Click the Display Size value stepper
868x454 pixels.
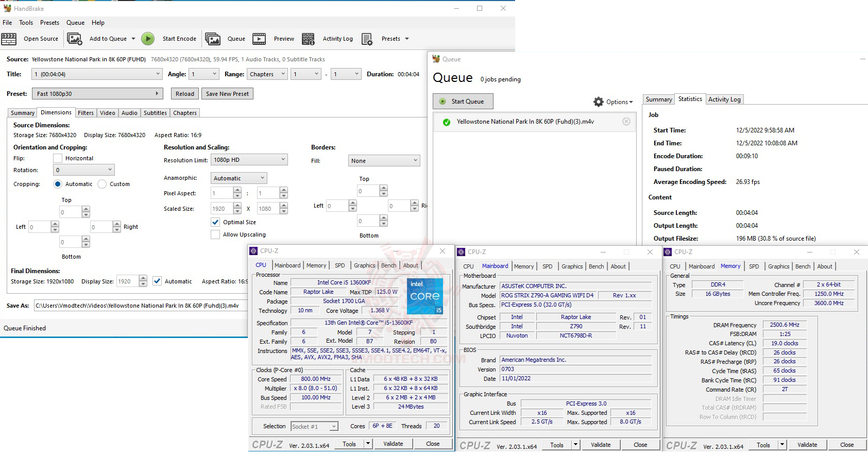click(x=143, y=281)
